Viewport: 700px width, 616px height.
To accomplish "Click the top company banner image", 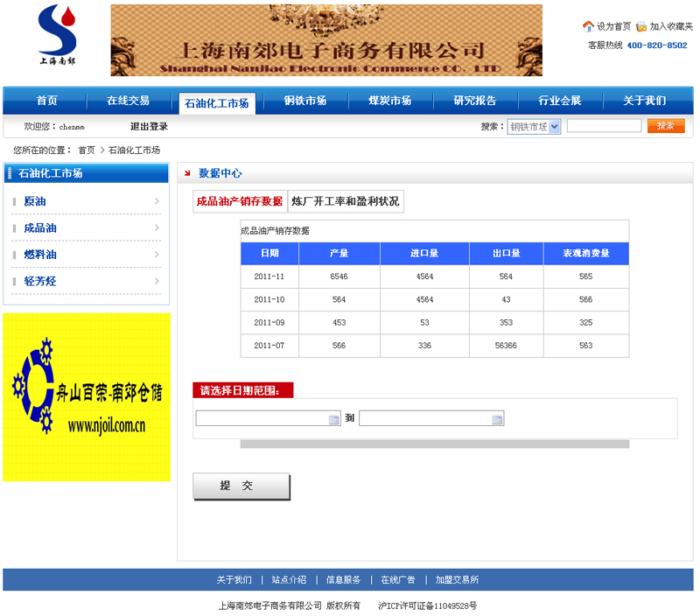I will pyautogui.click(x=326, y=40).
